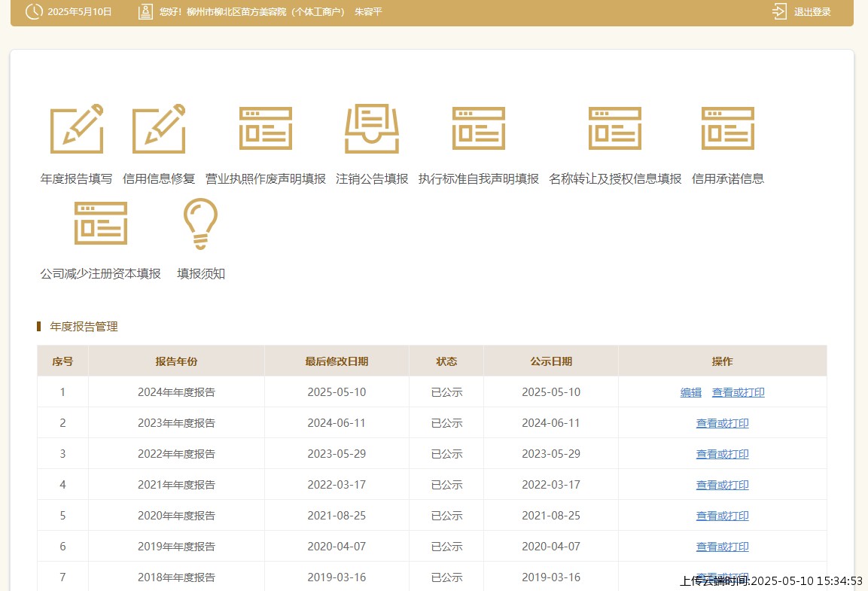Click last-modified date 2020-04-07
Screen dimensions: 868x591
[x=337, y=547]
